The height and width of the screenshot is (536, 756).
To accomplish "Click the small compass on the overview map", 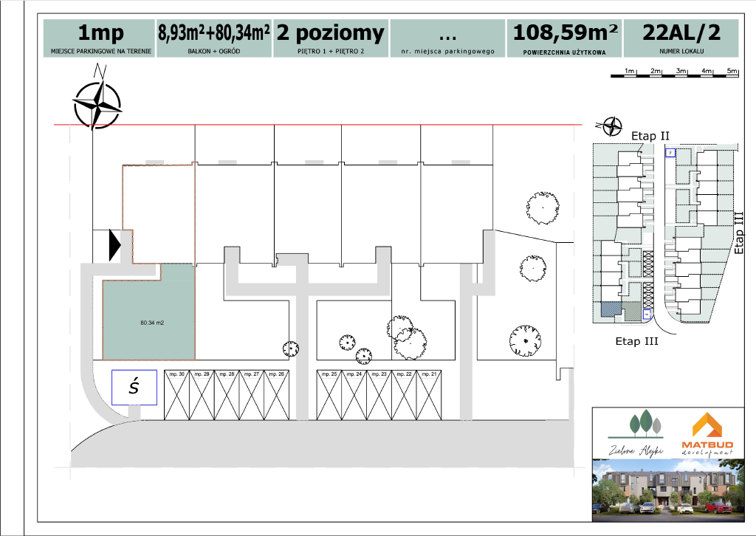I will [612, 127].
